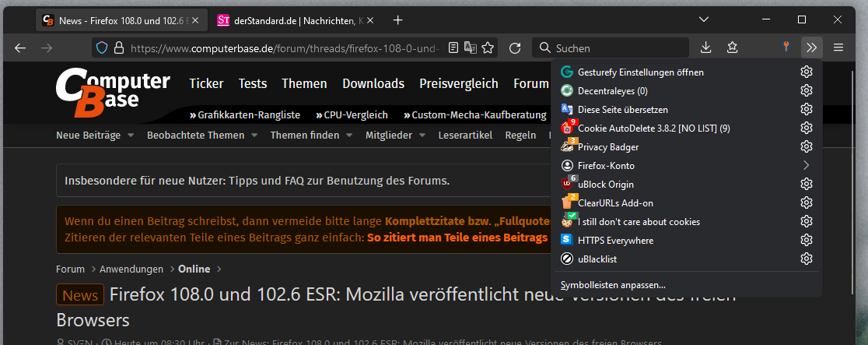Open the Custom-Mecha-Kaufberatung link

click(x=475, y=115)
